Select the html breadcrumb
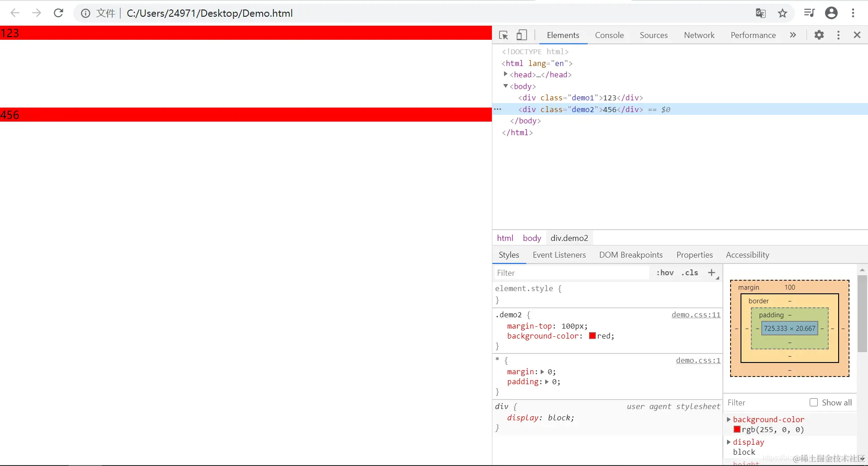 505,238
